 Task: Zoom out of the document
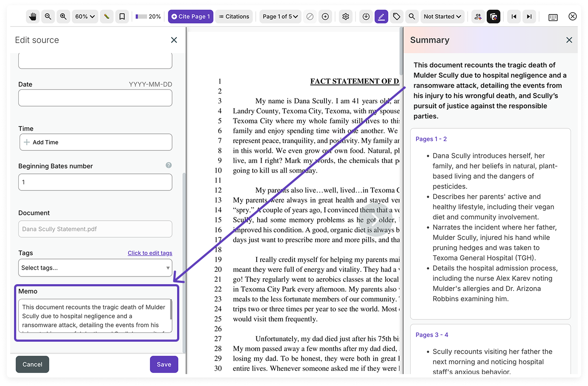click(48, 16)
